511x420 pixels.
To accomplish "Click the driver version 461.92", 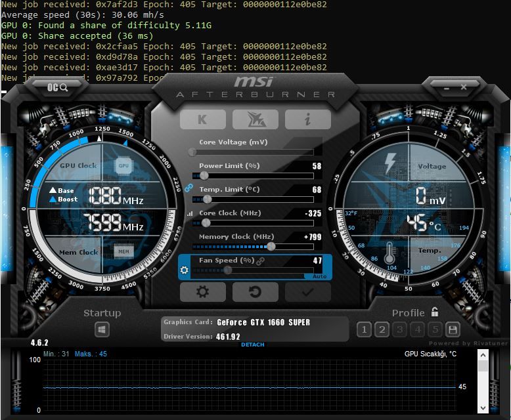I will (228, 337).
